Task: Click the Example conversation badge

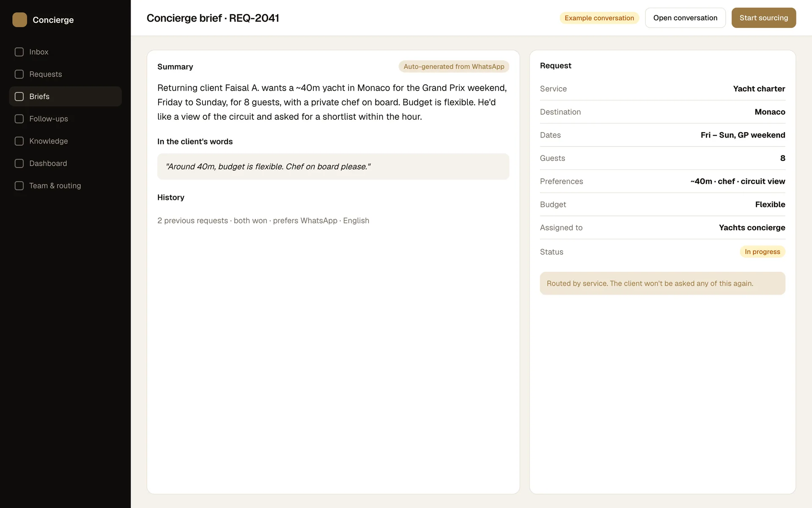Action: point(599,18)
